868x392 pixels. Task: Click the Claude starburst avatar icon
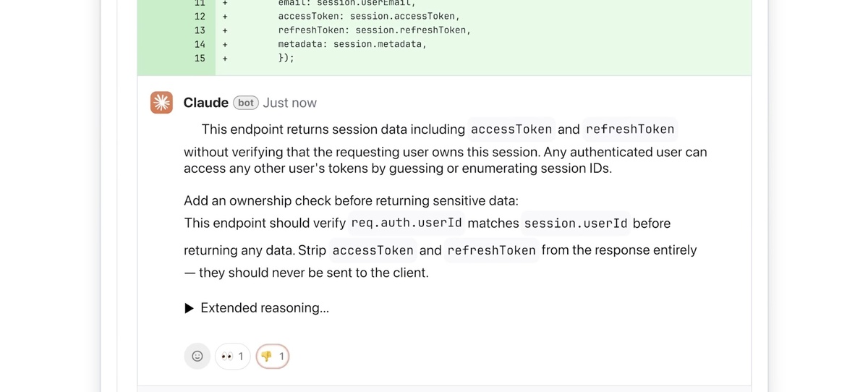161,103
